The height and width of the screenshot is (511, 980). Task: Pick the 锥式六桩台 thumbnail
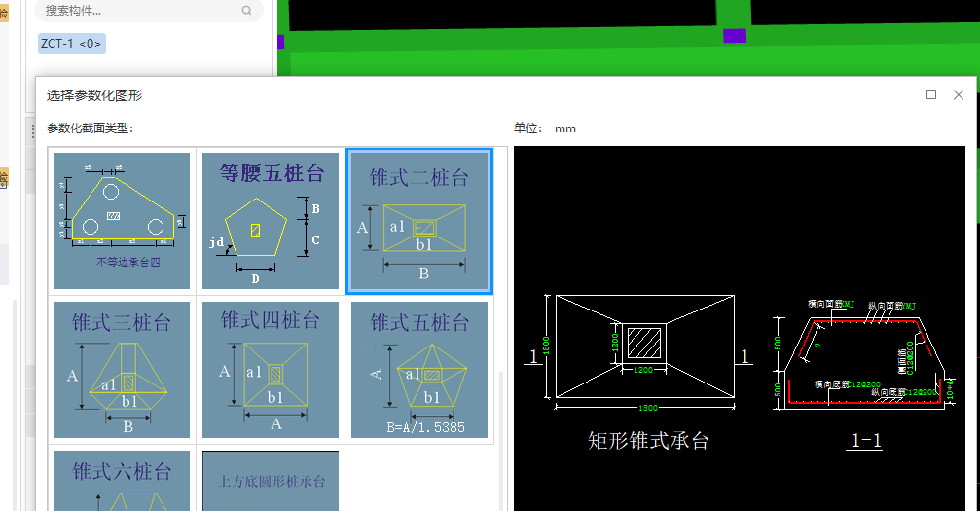tap(122, 481)
